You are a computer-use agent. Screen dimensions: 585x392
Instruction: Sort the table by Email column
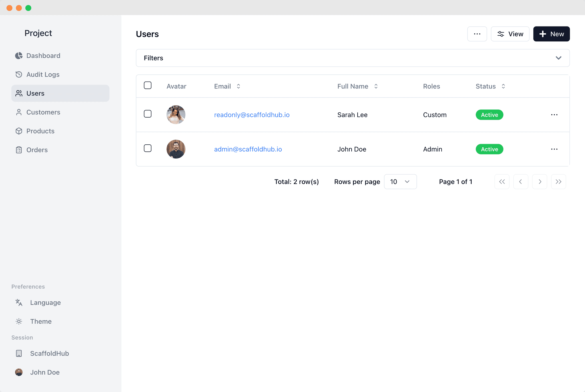point(238,86)
